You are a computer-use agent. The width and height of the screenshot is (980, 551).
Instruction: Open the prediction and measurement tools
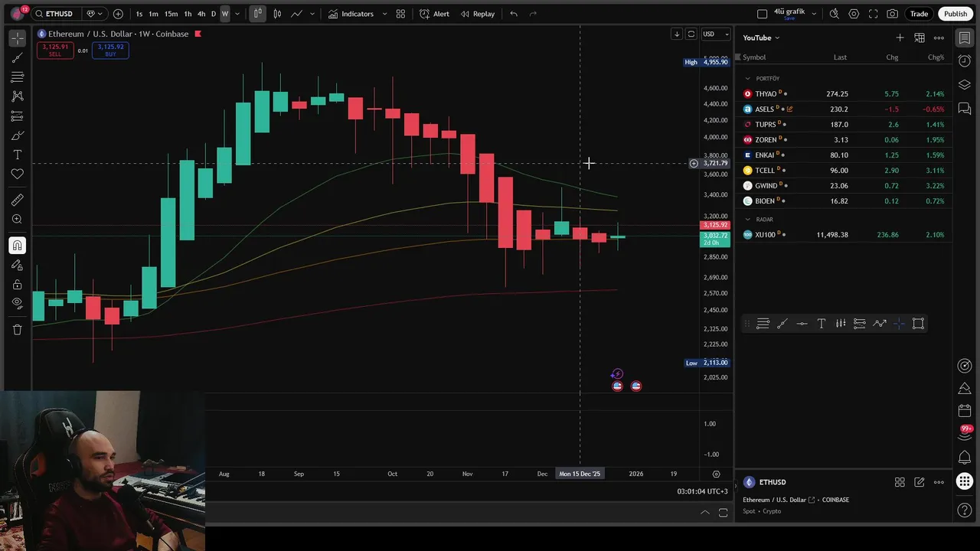(17, 116)
